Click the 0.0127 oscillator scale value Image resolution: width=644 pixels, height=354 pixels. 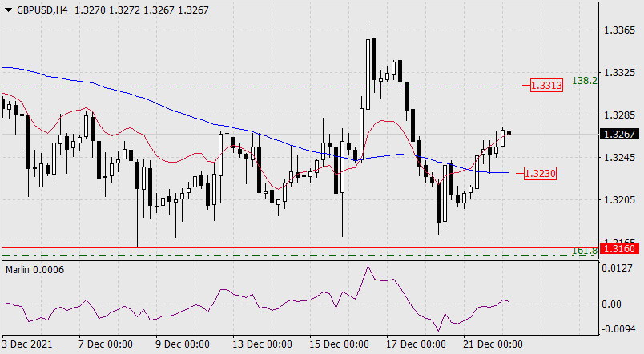click(x=617, y=268)
